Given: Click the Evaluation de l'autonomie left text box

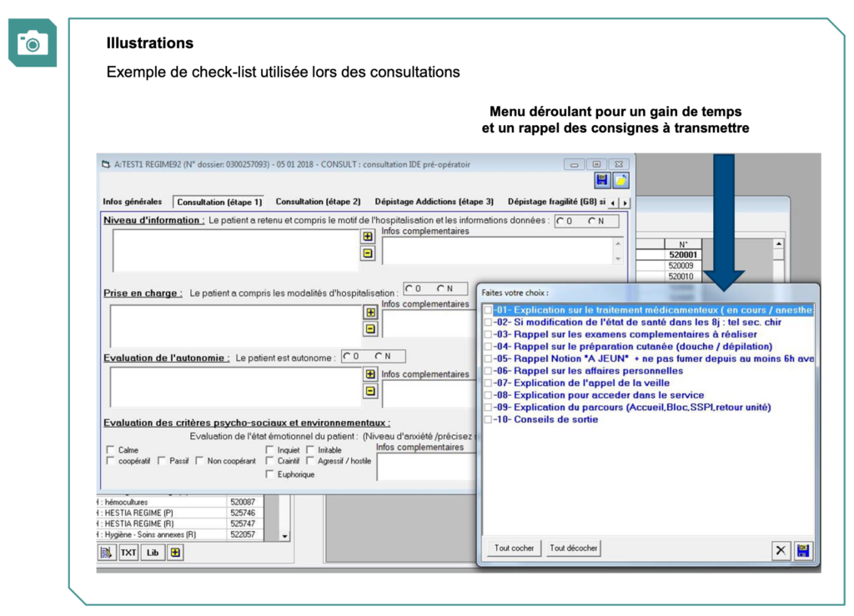Looking at the screenshot, I should click(x=235, y=387).
